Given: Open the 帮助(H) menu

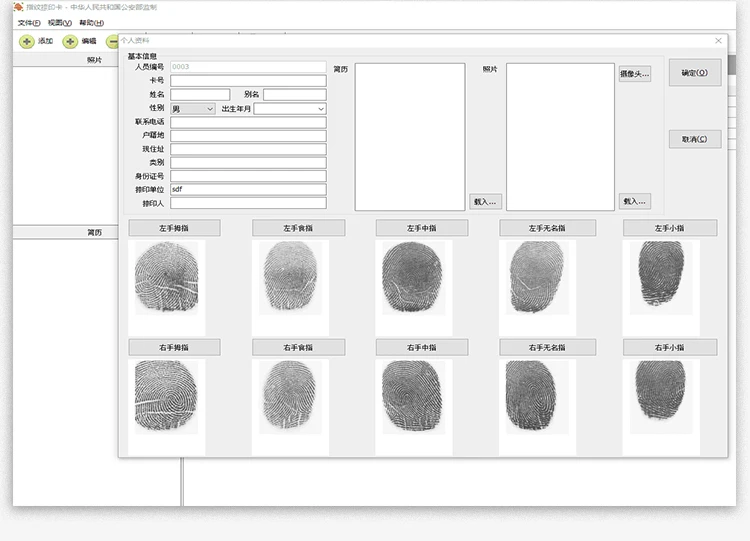Looking at the screenshot, I should pos(91,22).
